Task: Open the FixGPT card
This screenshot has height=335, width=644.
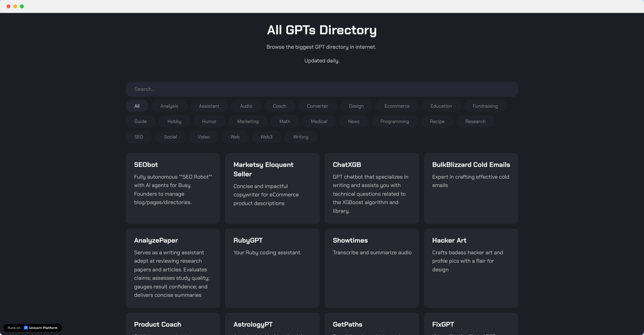Action: 471,324
